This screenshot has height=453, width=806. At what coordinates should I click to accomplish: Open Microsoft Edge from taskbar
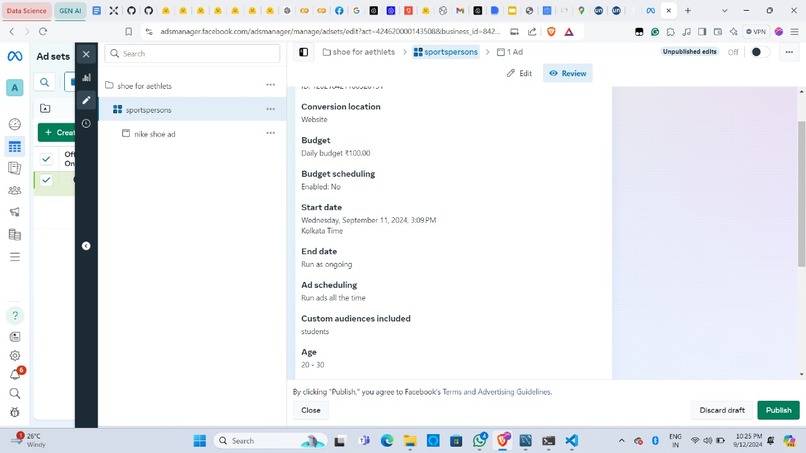pos(387,441)
